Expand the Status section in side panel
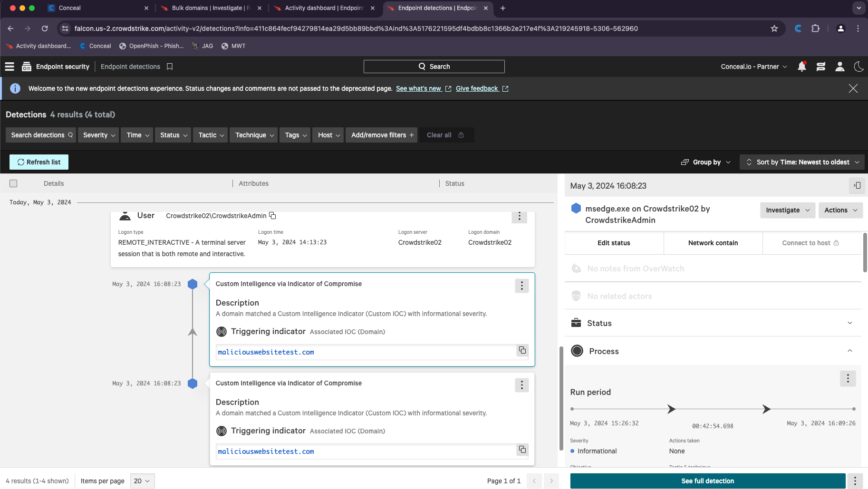The height and width of the screenshot is (489, 868). tap(849, 323)
